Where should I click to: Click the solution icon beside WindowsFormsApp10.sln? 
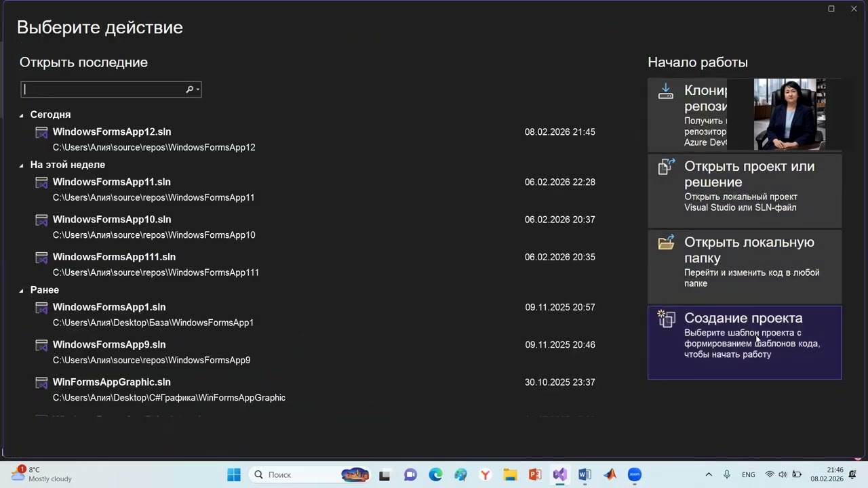pos(41,220)
